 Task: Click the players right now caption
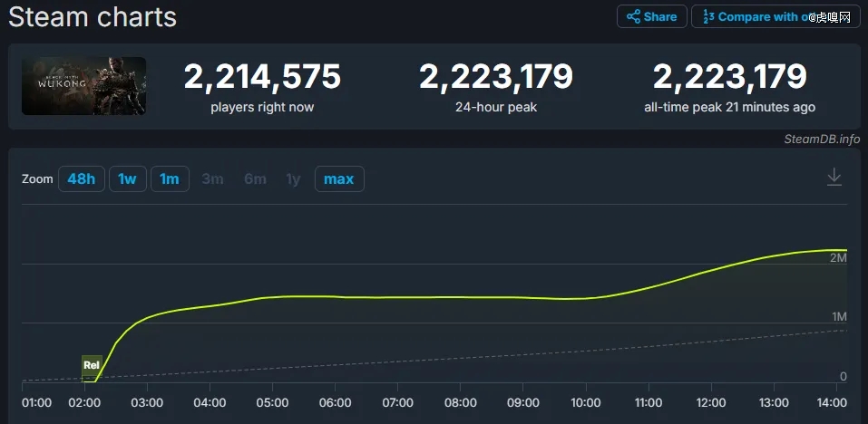pos(262,107)
